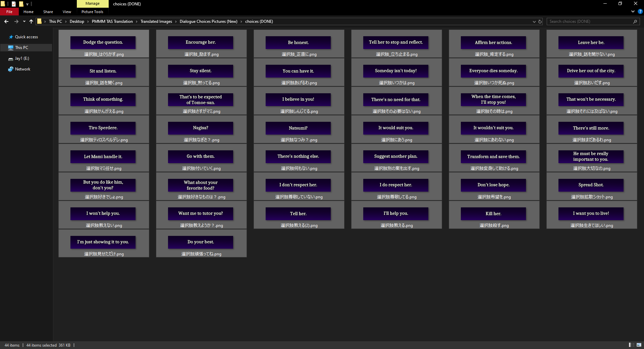The image size is (644, 349).
Task: Select 'I want you to live!' image
Action: [592, 215]
